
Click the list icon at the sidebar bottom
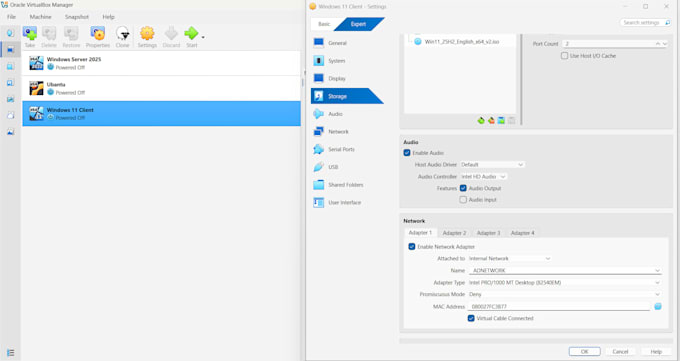click(x=10, y=352)
